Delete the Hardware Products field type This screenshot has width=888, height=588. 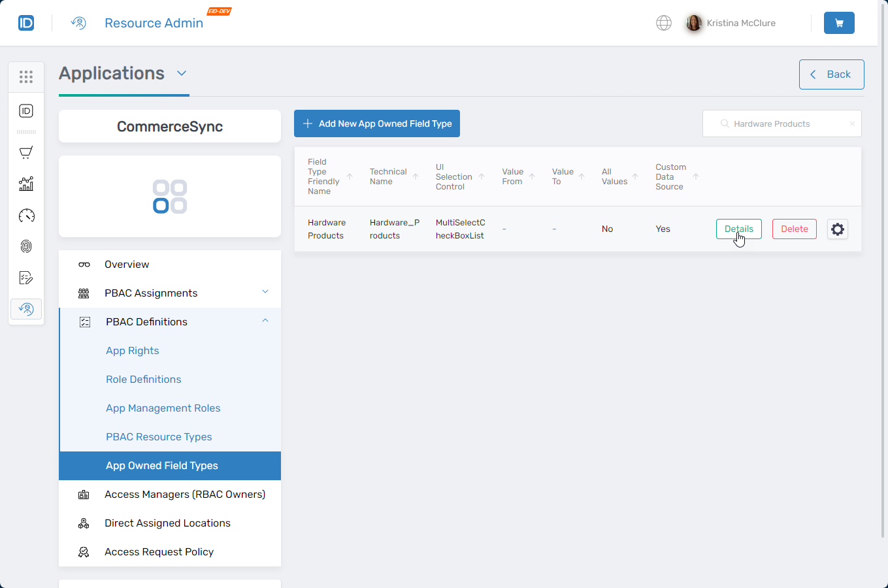tap(794, 229)
